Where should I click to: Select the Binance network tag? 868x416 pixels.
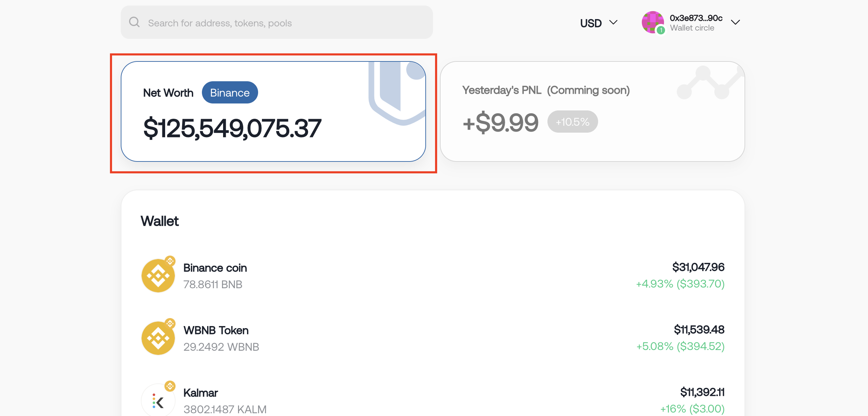click(230, 92)
